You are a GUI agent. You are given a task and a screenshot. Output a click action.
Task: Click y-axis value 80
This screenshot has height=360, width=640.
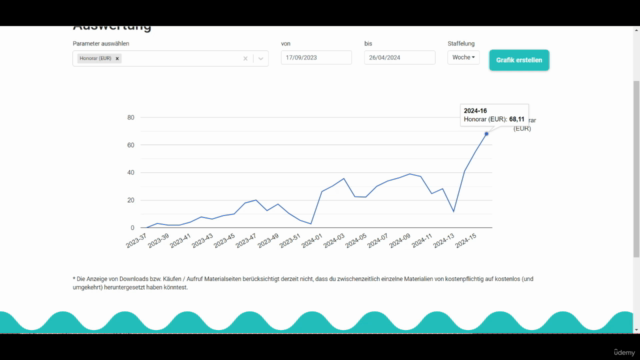(x=131, y=118)
